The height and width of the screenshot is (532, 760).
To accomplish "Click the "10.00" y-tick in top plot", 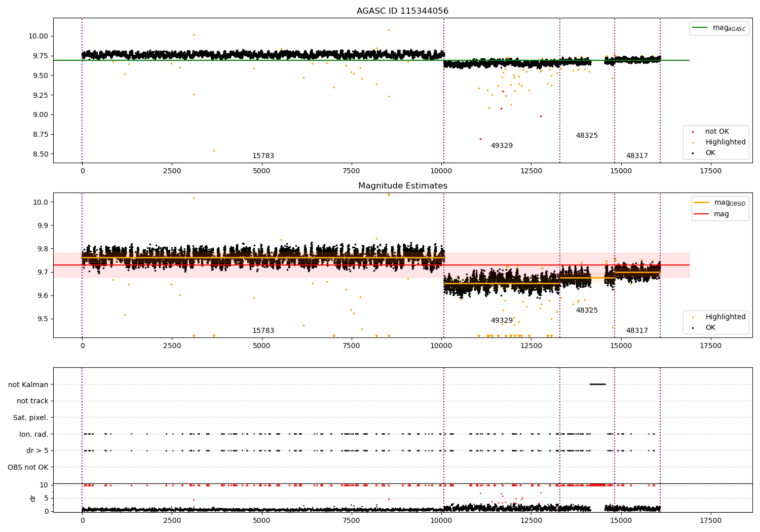I will coord(39,36).
